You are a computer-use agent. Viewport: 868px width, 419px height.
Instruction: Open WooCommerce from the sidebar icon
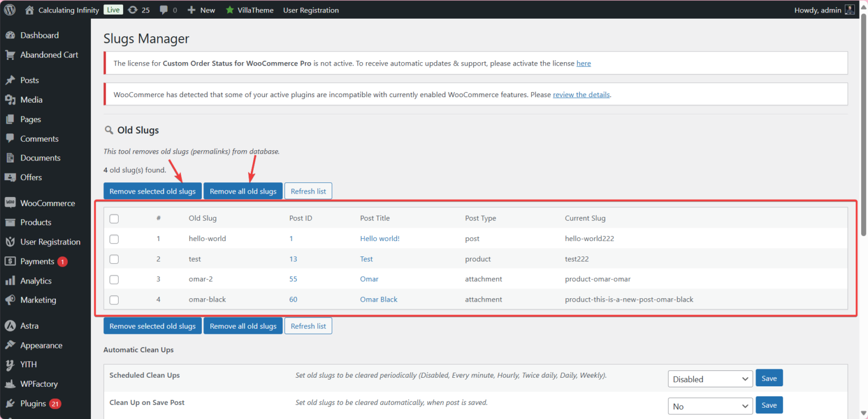10,203
